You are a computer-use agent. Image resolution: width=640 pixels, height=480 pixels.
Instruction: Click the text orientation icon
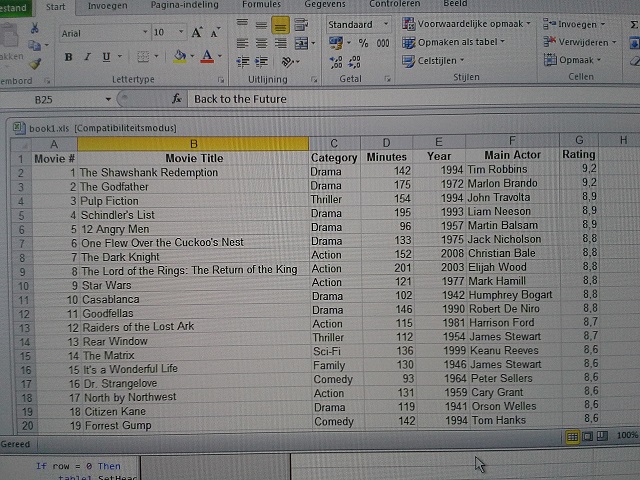click(288, 62)
